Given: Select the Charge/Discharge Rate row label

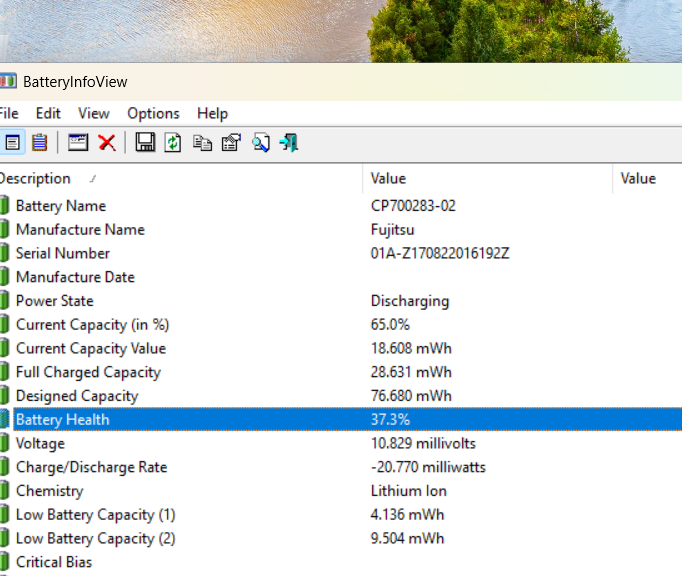Looking at the screenshot, I should [91, 467].
